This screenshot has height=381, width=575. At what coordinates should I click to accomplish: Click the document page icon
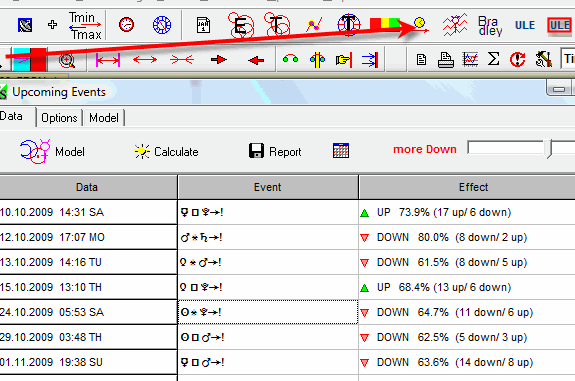[x=421, y=59]
